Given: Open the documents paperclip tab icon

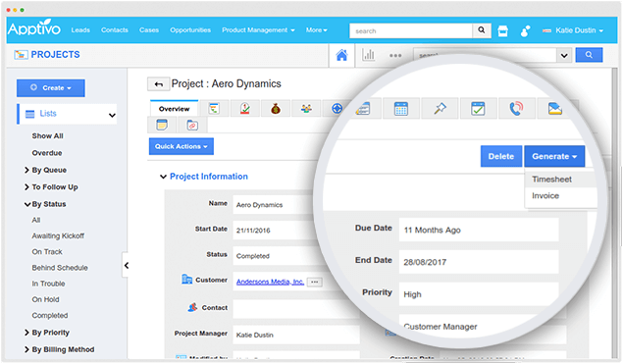Looking at the screenshot, I should 192,126.
